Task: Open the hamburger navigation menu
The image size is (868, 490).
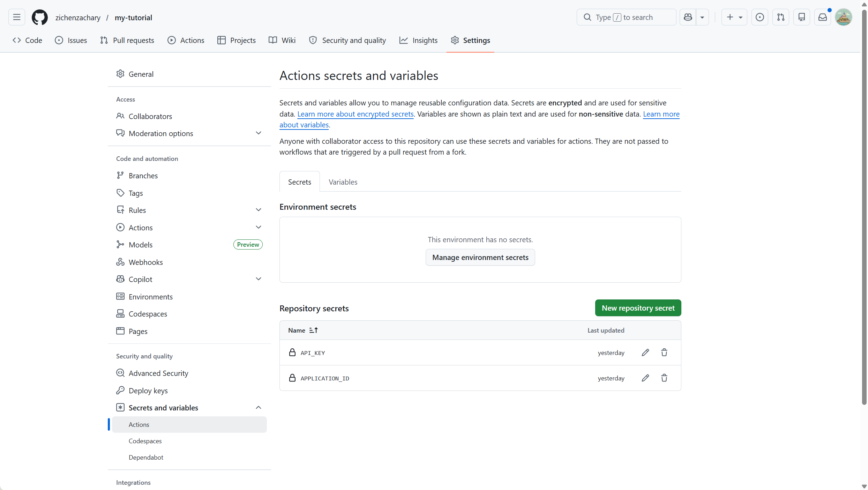Action: click(x=17, y=17)
